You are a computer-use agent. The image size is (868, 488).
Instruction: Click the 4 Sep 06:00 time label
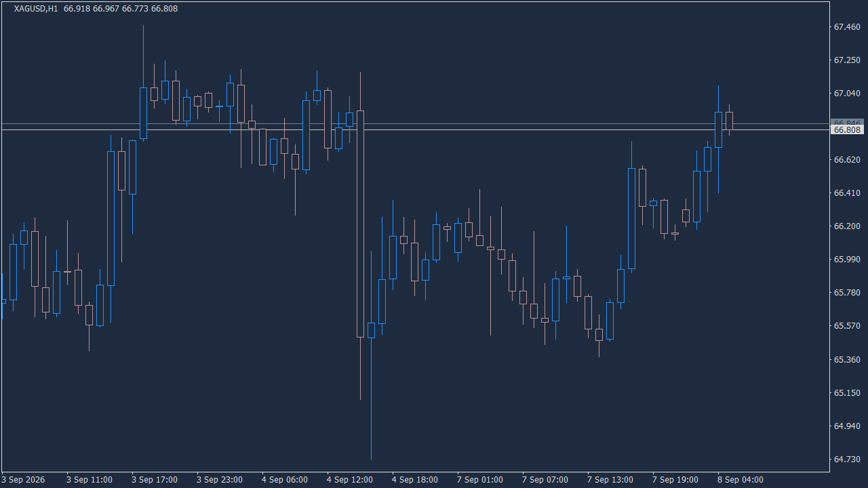click(x=285, y=480)
